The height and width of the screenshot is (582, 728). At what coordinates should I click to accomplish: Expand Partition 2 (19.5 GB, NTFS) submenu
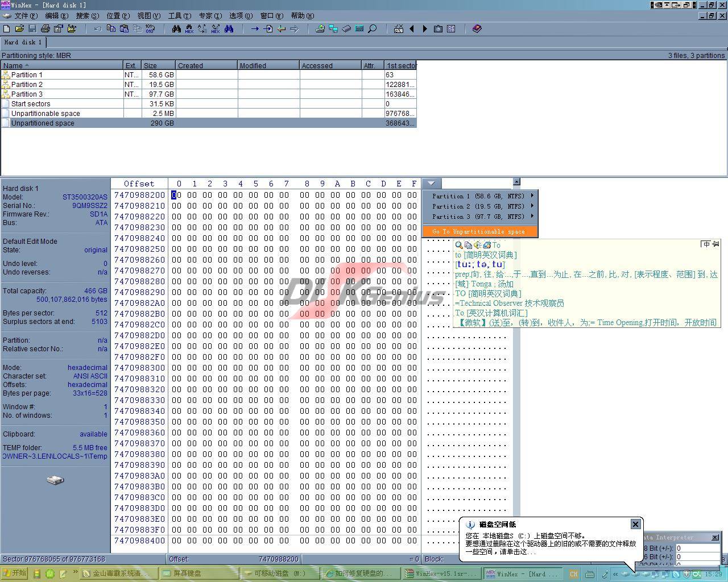(480, 206)
